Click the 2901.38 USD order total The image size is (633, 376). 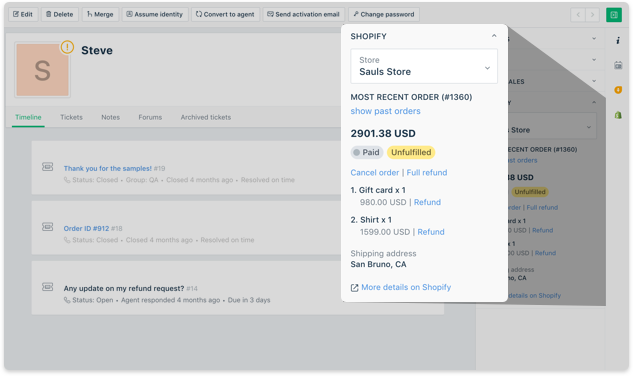383,134
